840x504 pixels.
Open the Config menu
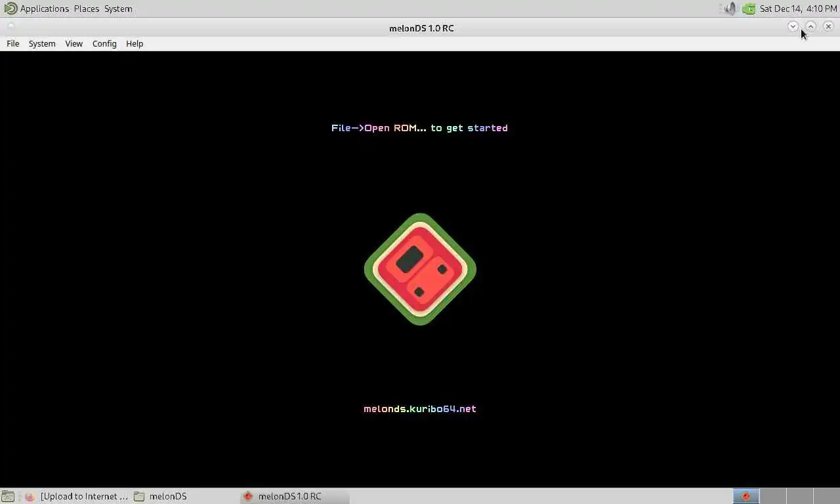click(104, 43)
